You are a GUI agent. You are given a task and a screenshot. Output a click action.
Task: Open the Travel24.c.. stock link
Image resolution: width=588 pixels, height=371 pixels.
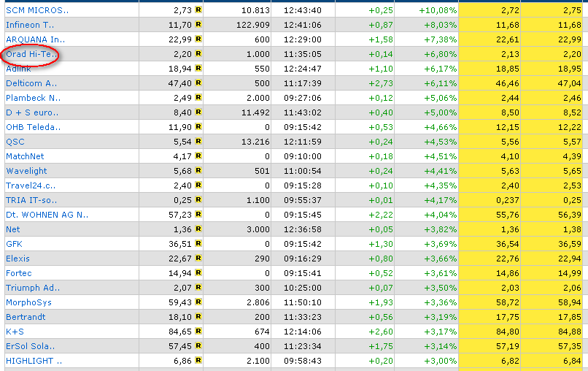[31, 185]
